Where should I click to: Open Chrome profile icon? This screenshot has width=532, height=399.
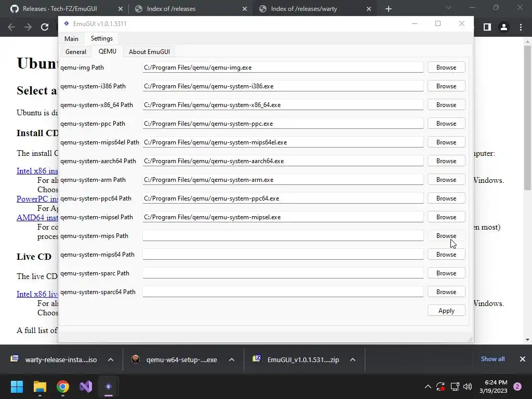(504, 27)
